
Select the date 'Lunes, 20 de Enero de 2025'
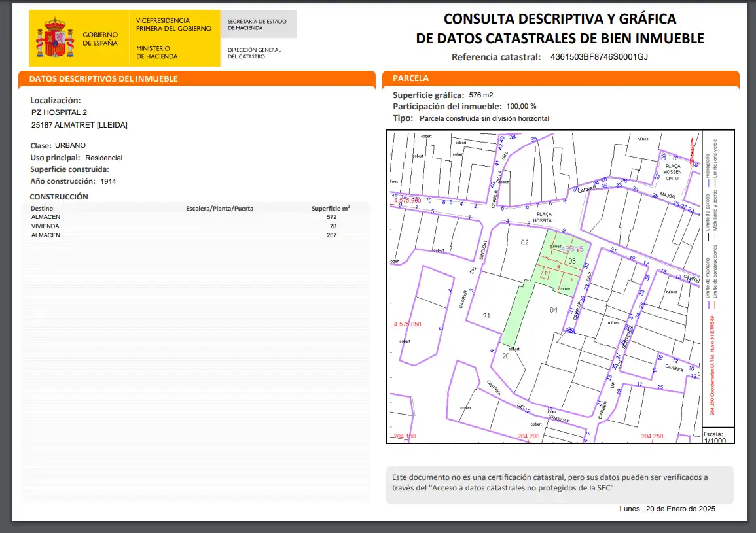coord(667,509)
